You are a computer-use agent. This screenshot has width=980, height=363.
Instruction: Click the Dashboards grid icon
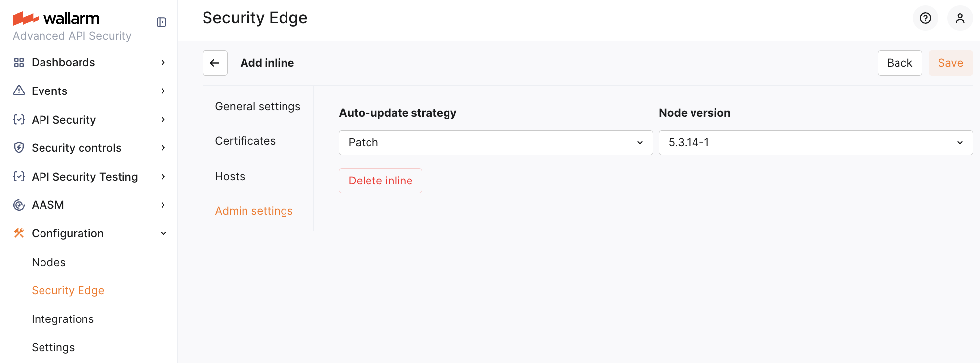tap(19, 62)
